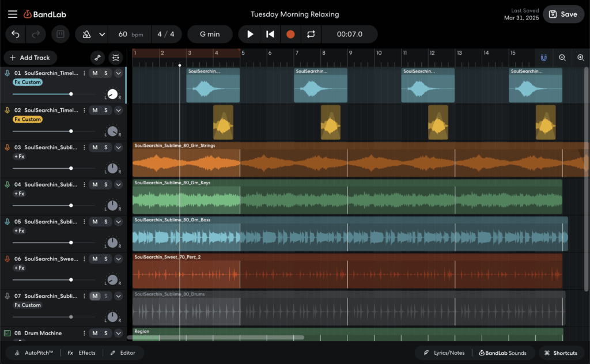Viewport: 590px width, 364px height.
Task: Expand track 08 Drum Machine chevron
Action: tap(119, 333)
